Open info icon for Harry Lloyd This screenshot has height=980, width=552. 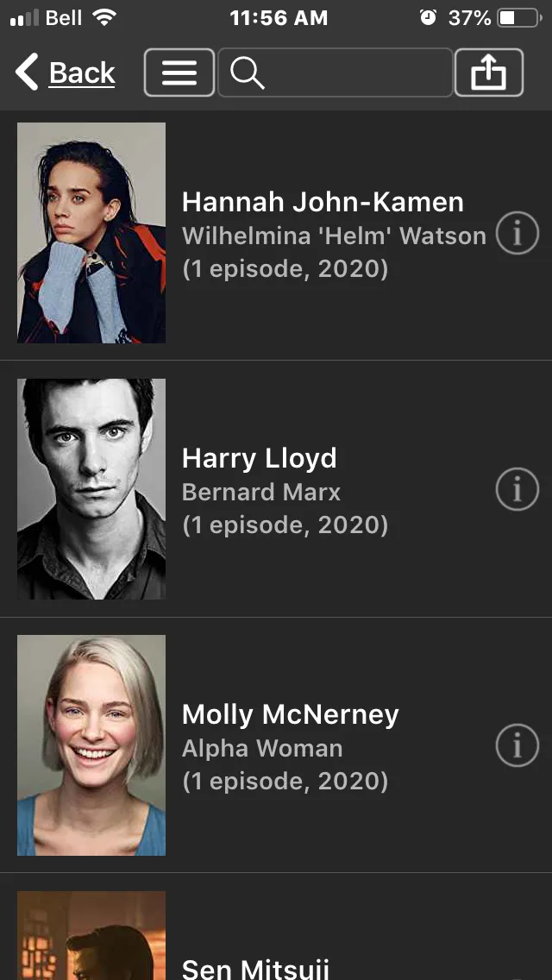517,489
